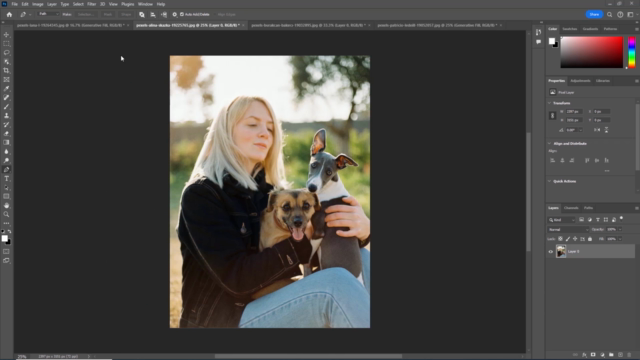Click Make Selection button in options bar
This screenshot has height=360, width=640.
(86, 14)
